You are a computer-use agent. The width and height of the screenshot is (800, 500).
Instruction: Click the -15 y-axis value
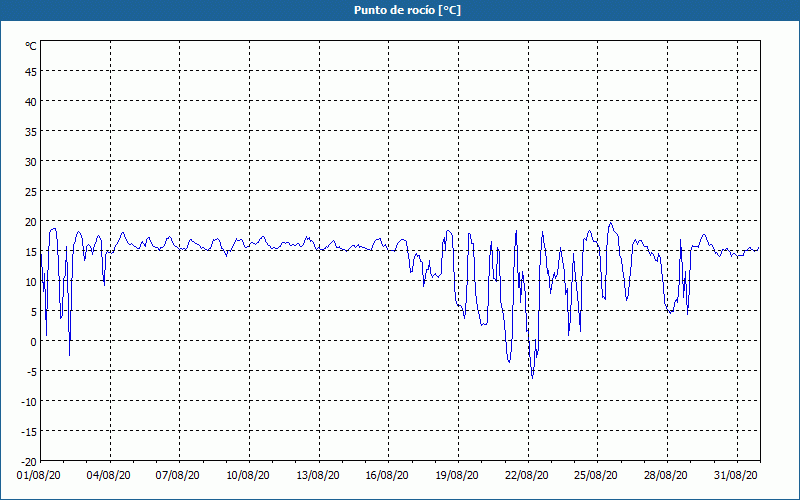[29, 432]
